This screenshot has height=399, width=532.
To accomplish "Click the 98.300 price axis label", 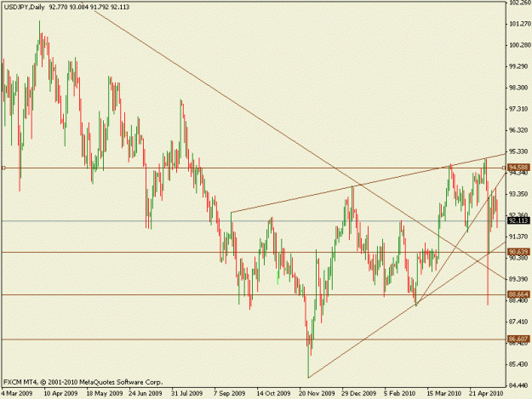I will [x=519, y=88].
